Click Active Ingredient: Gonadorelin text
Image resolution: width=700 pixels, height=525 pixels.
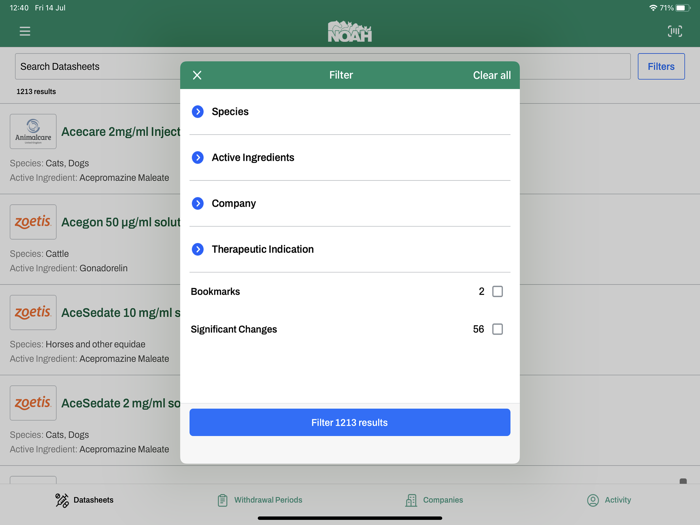click(x=69, y=268)
